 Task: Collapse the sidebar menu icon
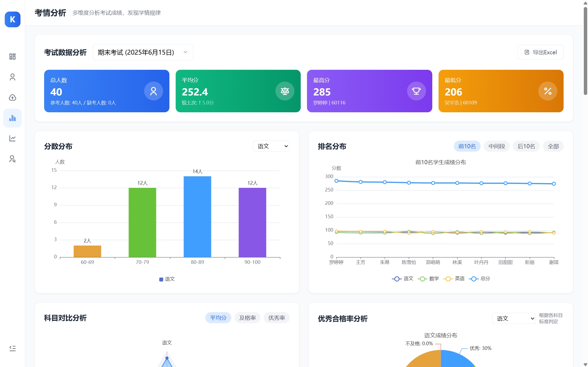(12, 348)
